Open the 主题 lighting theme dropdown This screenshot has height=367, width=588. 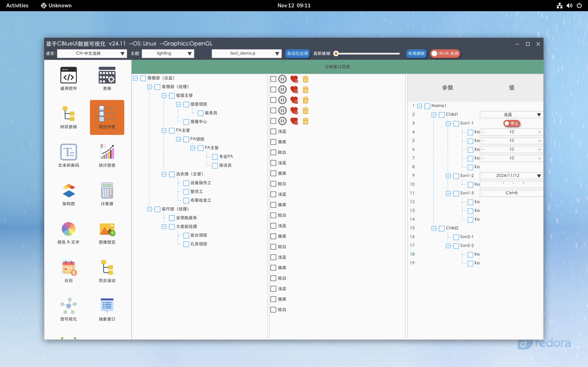point(168,53)
